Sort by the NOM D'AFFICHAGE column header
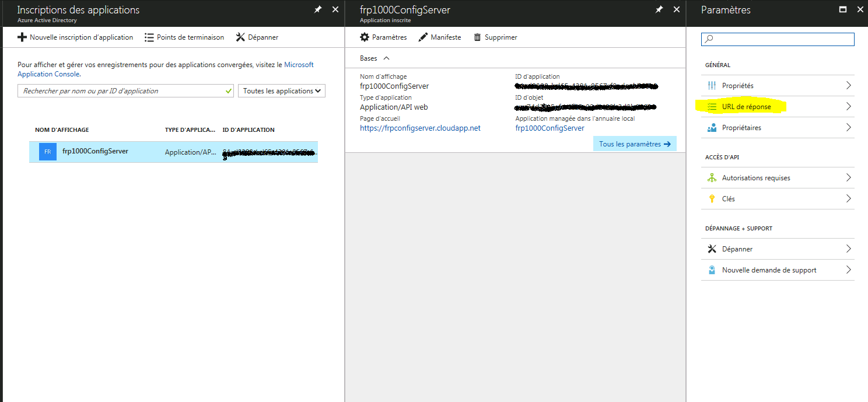The width and height of the screenshot is (868, 402). [x=62, y=130]
